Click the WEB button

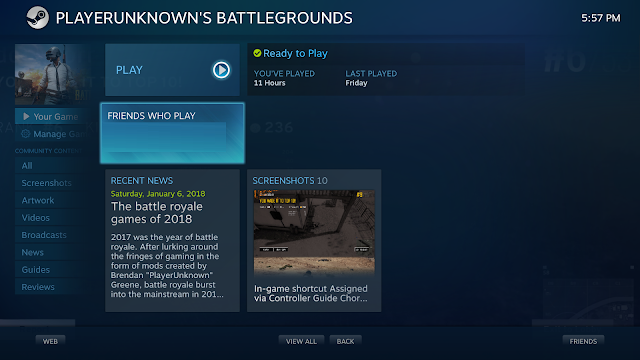tap(50, 341)
